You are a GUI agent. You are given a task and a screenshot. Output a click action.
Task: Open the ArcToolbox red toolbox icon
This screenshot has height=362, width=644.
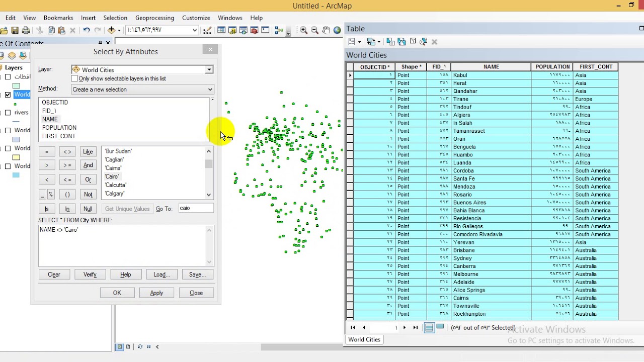[254, 30]
